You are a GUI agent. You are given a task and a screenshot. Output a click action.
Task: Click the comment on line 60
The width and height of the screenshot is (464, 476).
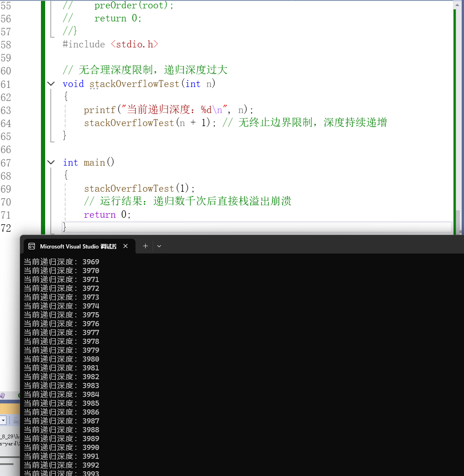coord(145,70)
